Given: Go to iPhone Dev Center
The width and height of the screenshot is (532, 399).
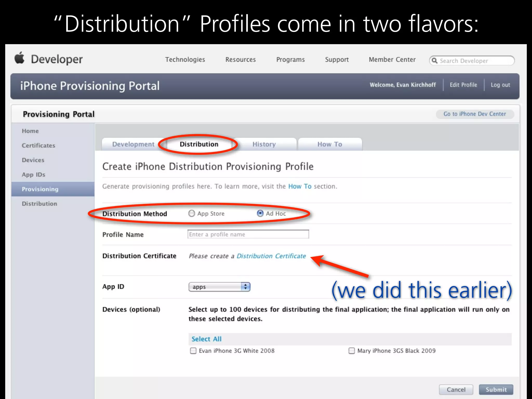Looking at the screenshot, I should (475, 114).
